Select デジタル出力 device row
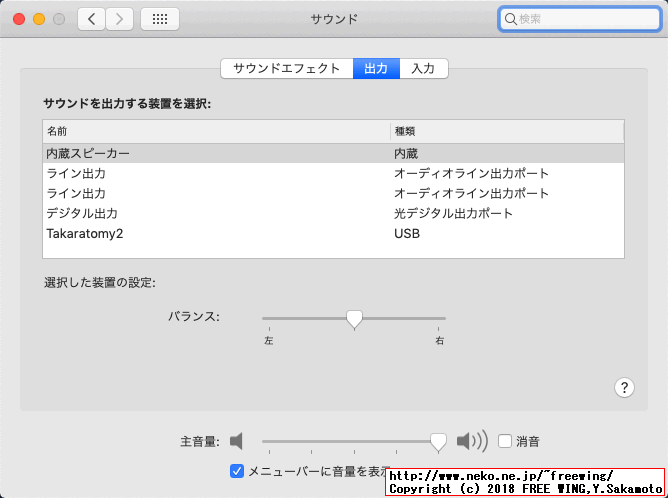The width and height of the screenshot is (668, 498). tap(334, 213)
